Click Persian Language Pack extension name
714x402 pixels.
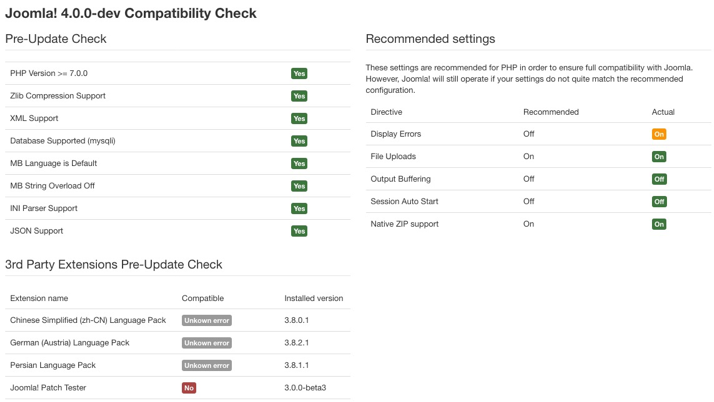click(53, 365)
